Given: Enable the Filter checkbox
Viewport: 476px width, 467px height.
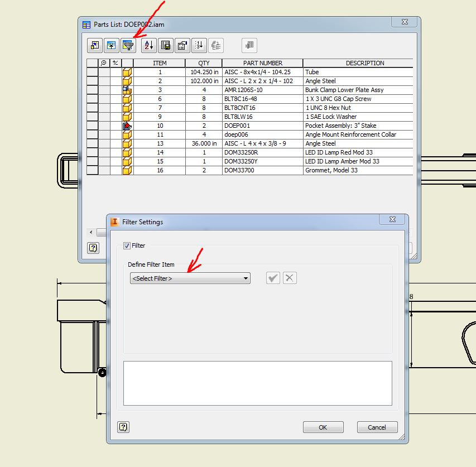Looking at the screenshot, I should point(127,245).
